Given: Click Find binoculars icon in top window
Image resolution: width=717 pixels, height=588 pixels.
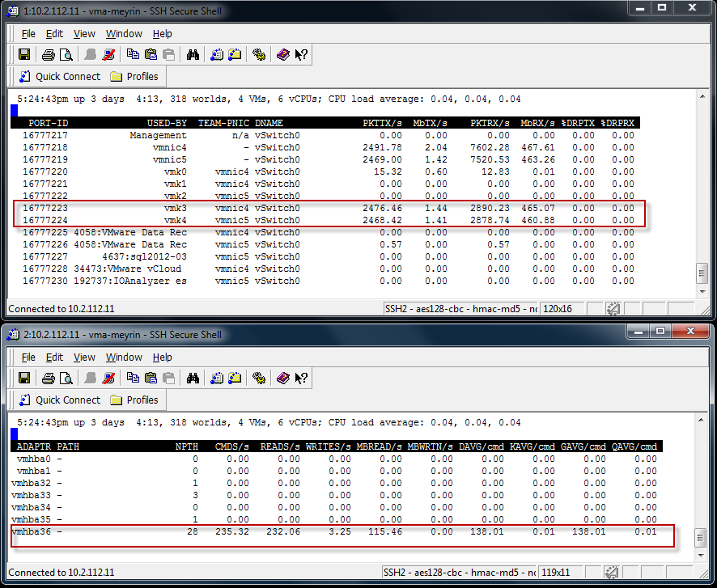Looking at the screenshot, I should tap(193, 55).
